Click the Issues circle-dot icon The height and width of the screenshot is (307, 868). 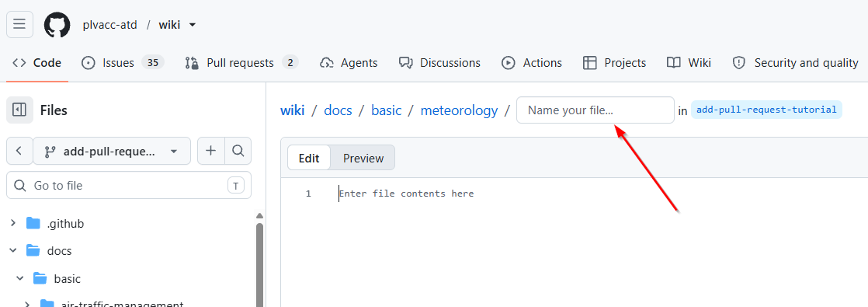coord(88,63)
